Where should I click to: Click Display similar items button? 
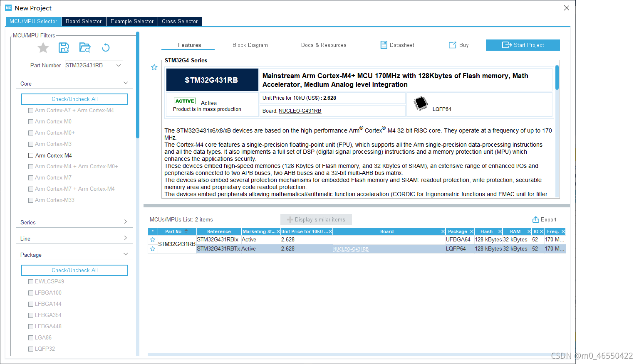coord(316,219)
